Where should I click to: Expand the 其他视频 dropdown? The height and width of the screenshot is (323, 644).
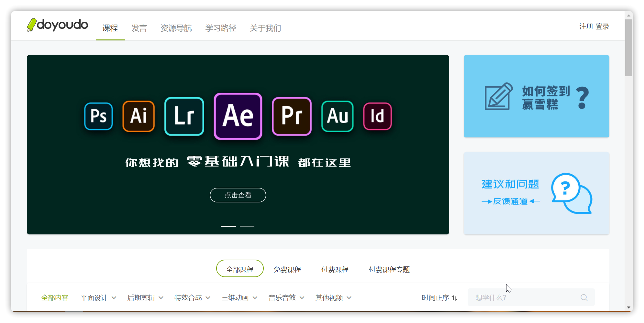pyautogui.click(x=333, y=298)
